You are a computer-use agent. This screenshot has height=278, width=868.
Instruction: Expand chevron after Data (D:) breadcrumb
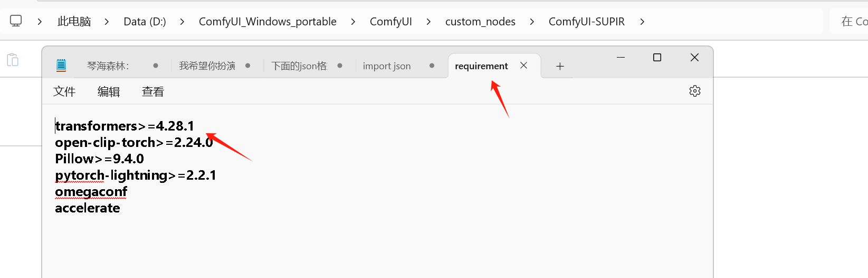pyautogui.click(x=182, y=22)
